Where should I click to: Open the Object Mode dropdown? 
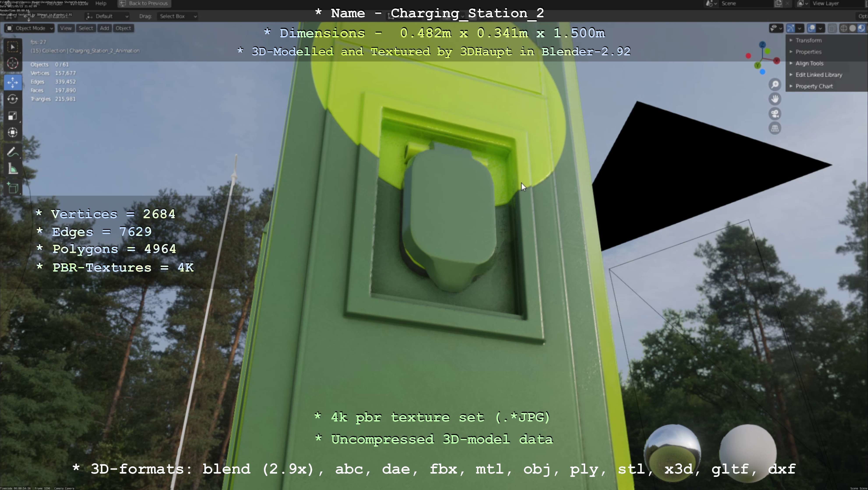(29, 28)
